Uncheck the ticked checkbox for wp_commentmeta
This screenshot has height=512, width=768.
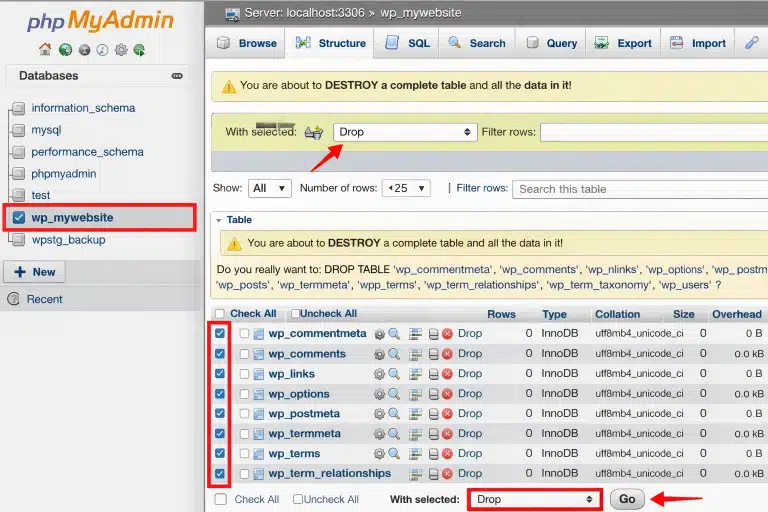click(220, 333)
